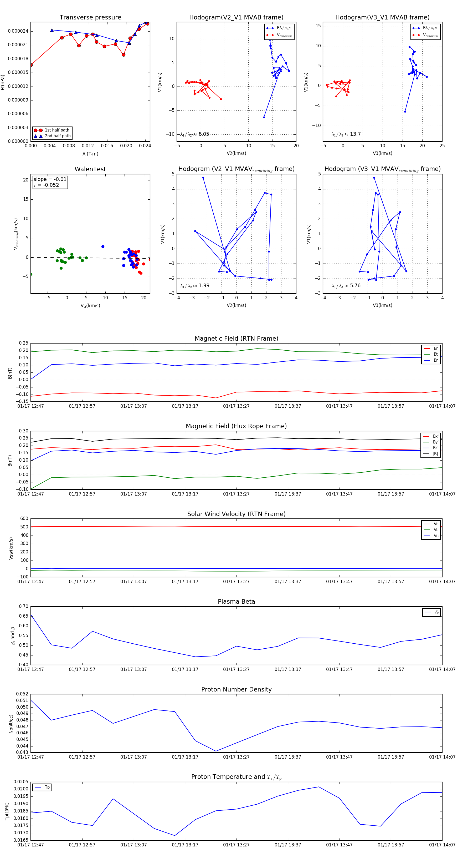Click the 'Tp(10^6K)' y-axis label
Viewport: 473px width, 868px height.
coord(7,811)
